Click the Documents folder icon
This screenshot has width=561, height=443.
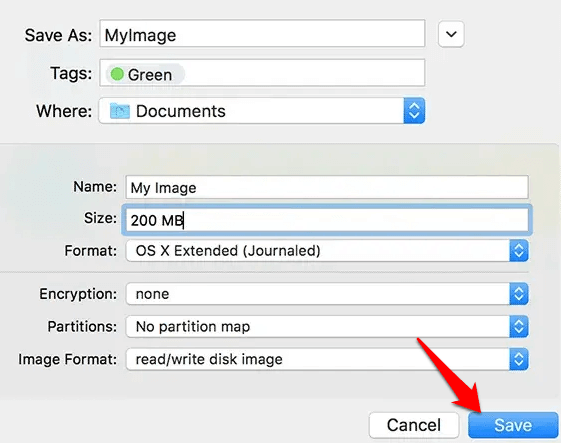point(120,111)
